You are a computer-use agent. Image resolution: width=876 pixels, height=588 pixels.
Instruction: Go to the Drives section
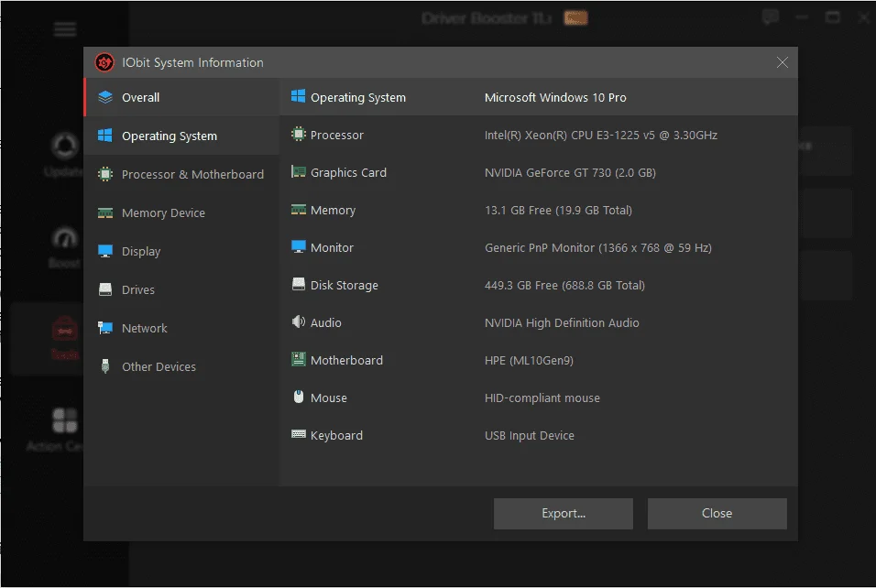coord(181,289)
